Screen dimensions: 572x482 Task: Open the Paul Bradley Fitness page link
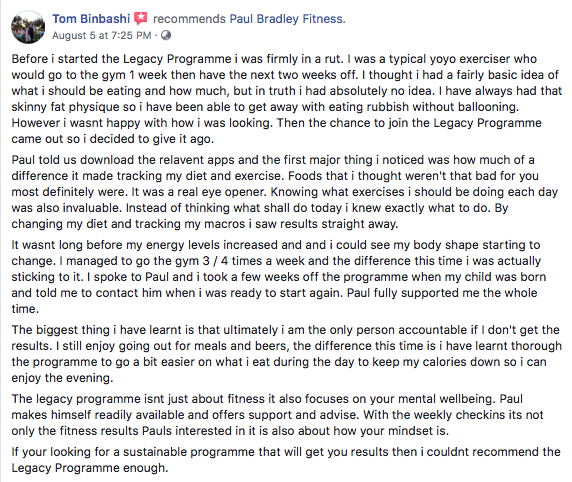287,19
